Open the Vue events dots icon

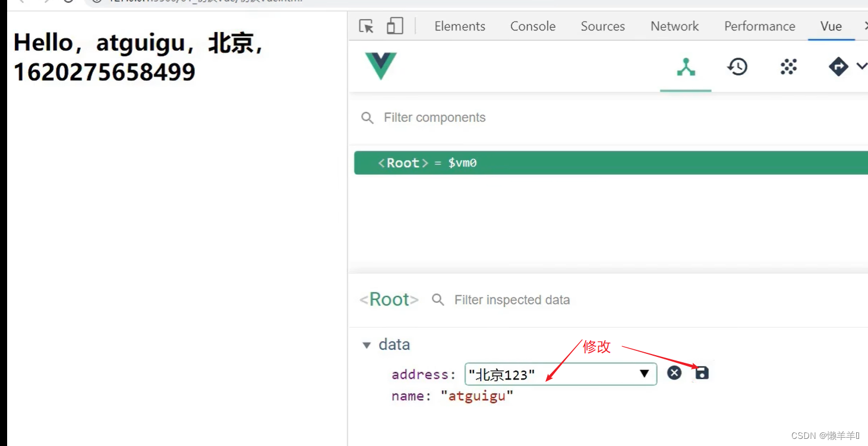point(788,67)
